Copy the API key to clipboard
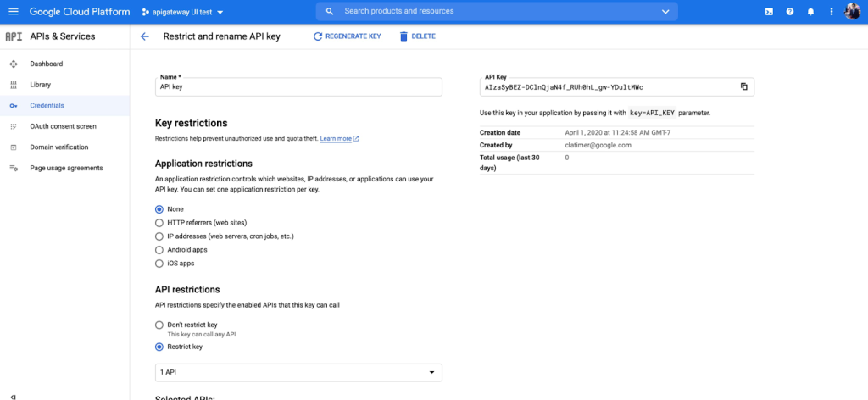 point(743,86)
